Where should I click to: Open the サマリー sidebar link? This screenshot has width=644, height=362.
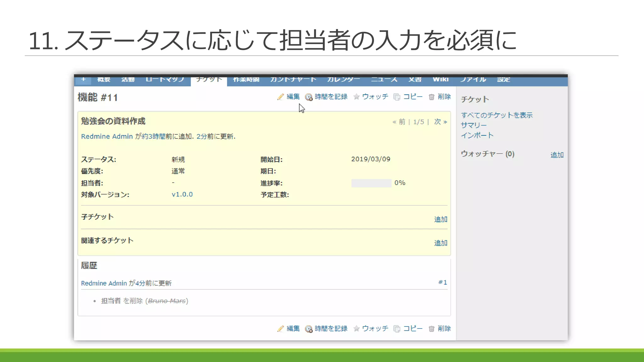(x=474, y=125)
